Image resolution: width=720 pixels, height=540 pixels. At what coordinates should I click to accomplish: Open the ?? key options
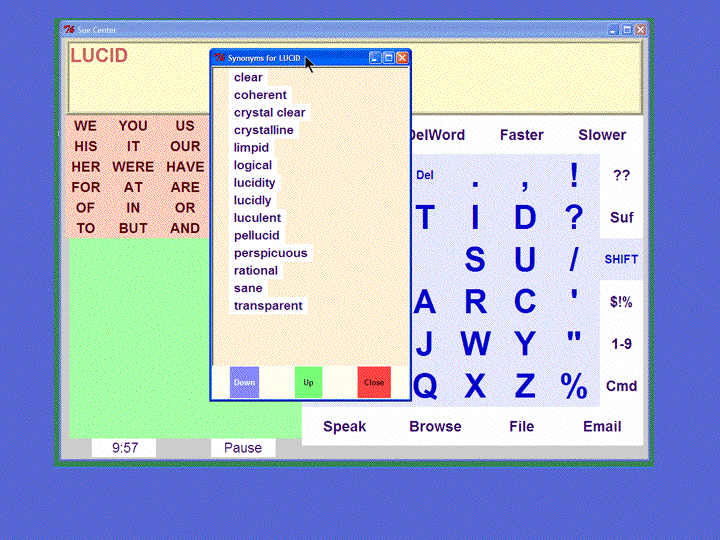pos(621,175)
